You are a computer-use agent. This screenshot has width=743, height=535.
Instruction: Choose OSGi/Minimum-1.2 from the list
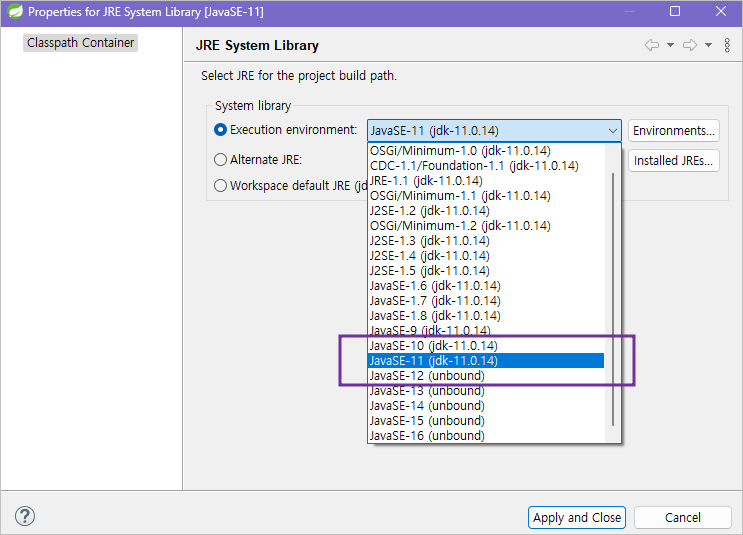[x=486, y=226]
